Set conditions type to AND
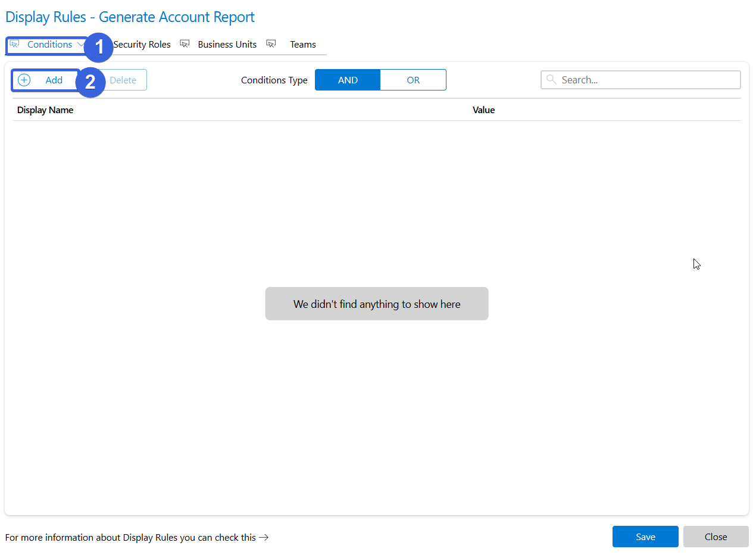Viewport: 756px width, 555px height. (x=348, y=80)
